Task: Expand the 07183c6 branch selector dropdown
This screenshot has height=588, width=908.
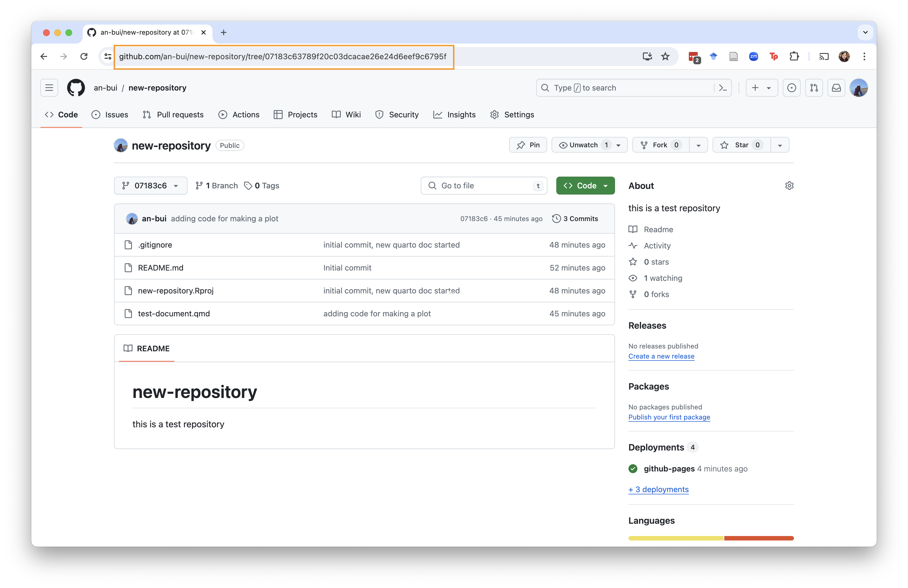Action: pos(151,186)
